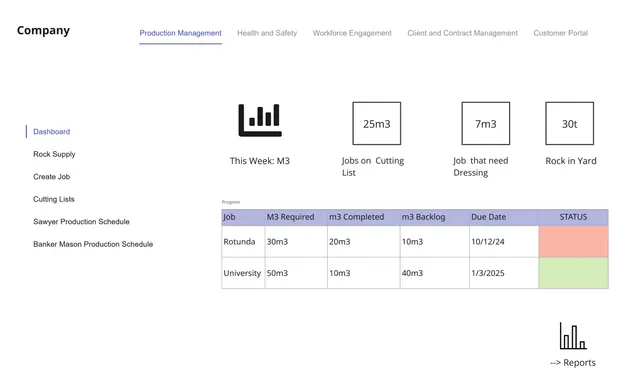Click the This Week bar chart icon
Viewport: 640px width, 386px height.
260,120
